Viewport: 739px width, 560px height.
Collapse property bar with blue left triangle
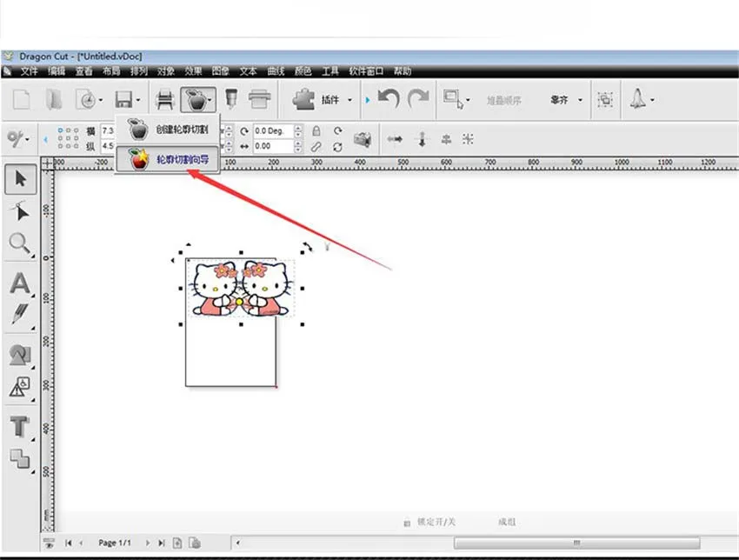click(x=46, y=139)
